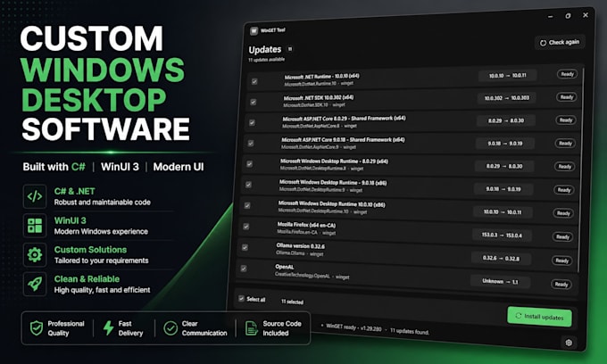
Task: Click the WinGET ready status bar text
Action: pos(353,328)
